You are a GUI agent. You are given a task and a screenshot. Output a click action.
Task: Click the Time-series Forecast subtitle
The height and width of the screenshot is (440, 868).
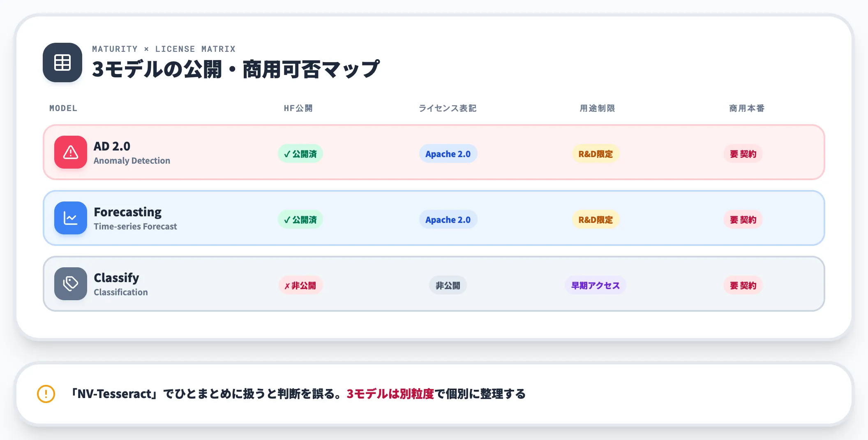click(x=135, y=226)
